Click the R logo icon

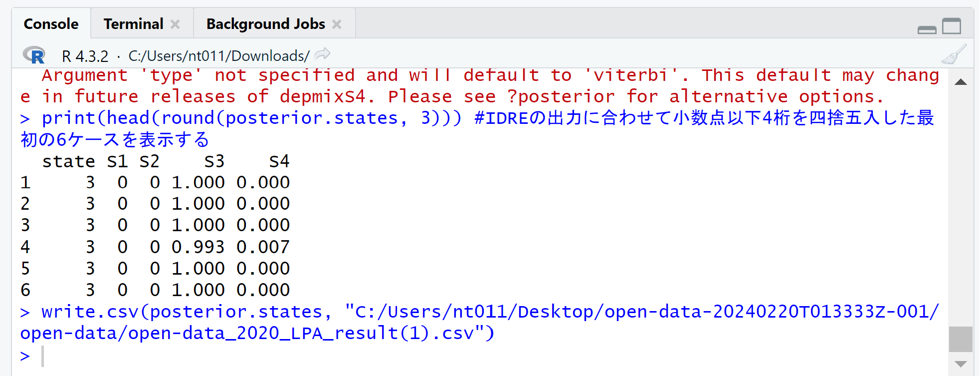coord(34,55)
